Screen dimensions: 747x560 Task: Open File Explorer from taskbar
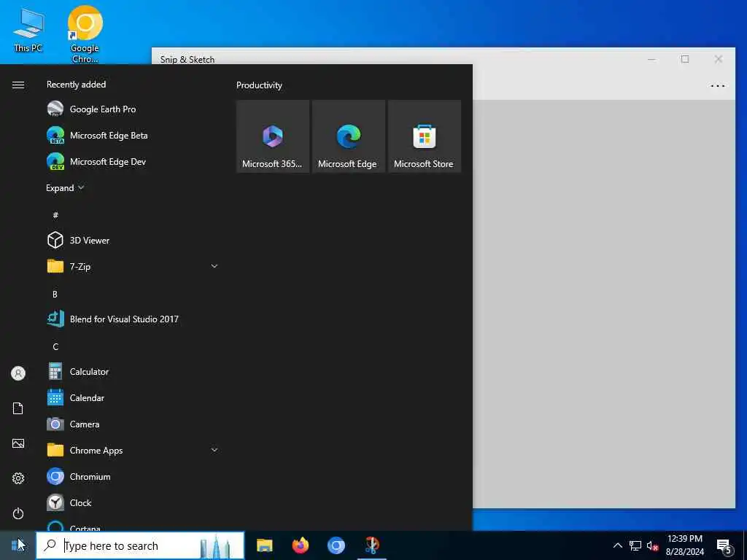(264, 545)
